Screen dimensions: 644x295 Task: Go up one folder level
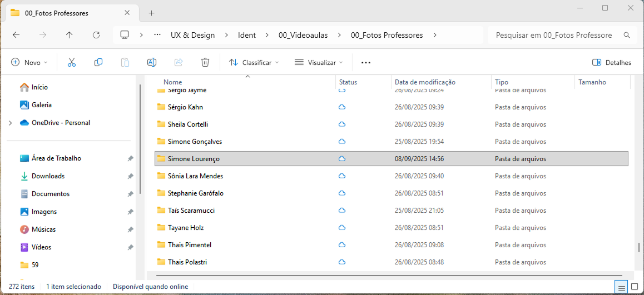[x=69, y=35]
